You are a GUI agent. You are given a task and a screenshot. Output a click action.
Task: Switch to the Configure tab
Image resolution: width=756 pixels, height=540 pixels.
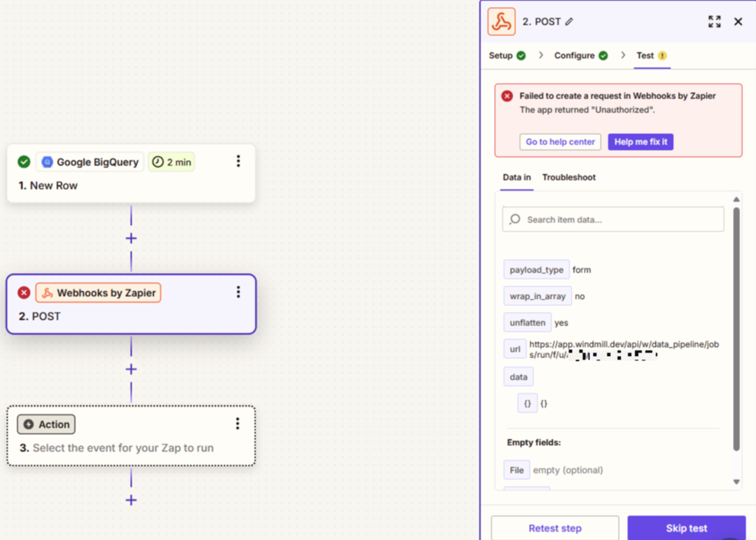click(x=581, y=56)
